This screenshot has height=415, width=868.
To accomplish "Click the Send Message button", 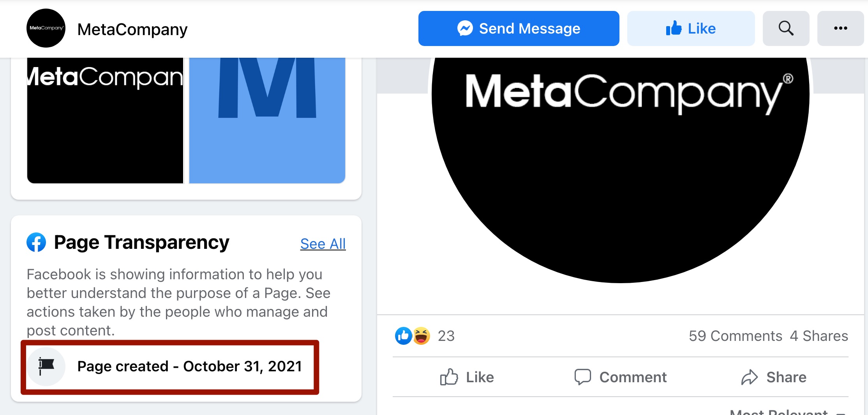I will pyautogui.click(x=519, y=28).
